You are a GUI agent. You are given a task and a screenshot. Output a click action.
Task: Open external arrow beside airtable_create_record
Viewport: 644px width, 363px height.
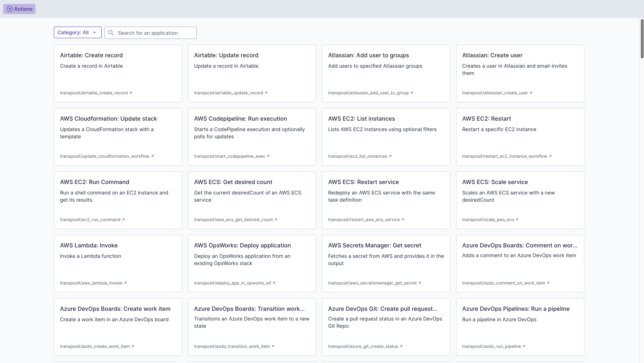point(130,93)
